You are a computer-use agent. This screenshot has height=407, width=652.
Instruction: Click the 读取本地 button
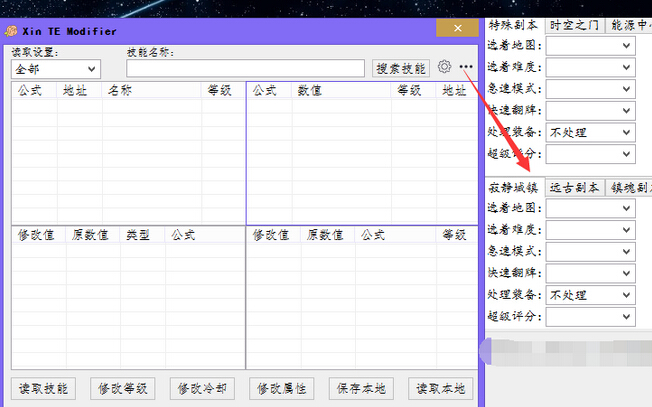[440, 389]
